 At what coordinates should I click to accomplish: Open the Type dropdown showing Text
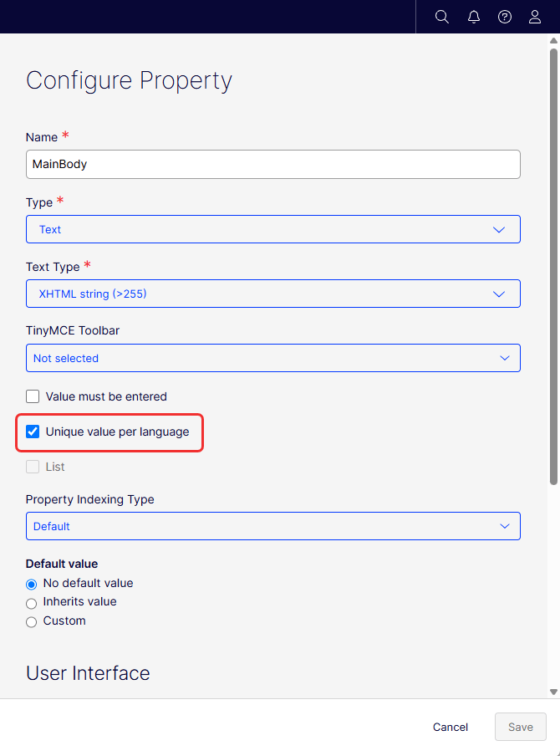(x=272, y=229)
